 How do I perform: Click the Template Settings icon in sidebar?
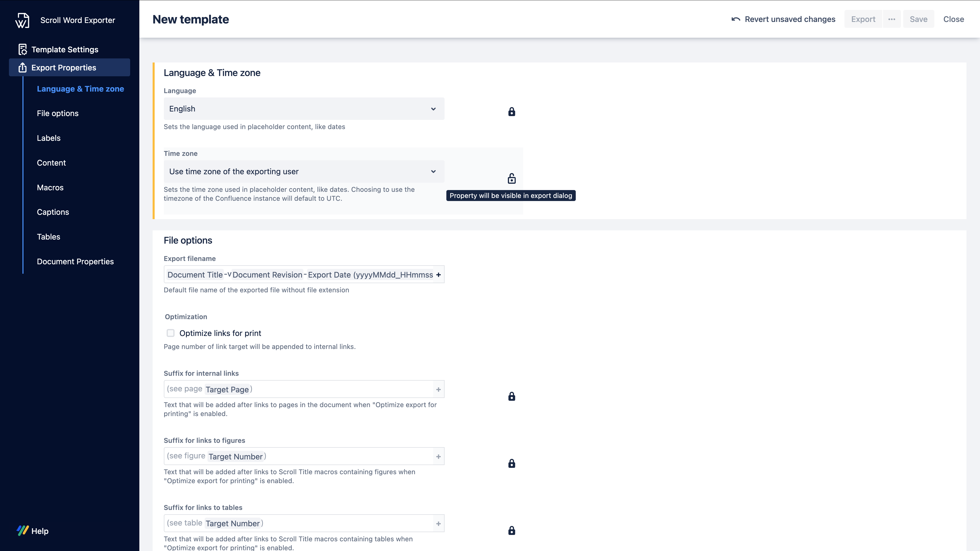pyautogui.click(x=22, y=49)
